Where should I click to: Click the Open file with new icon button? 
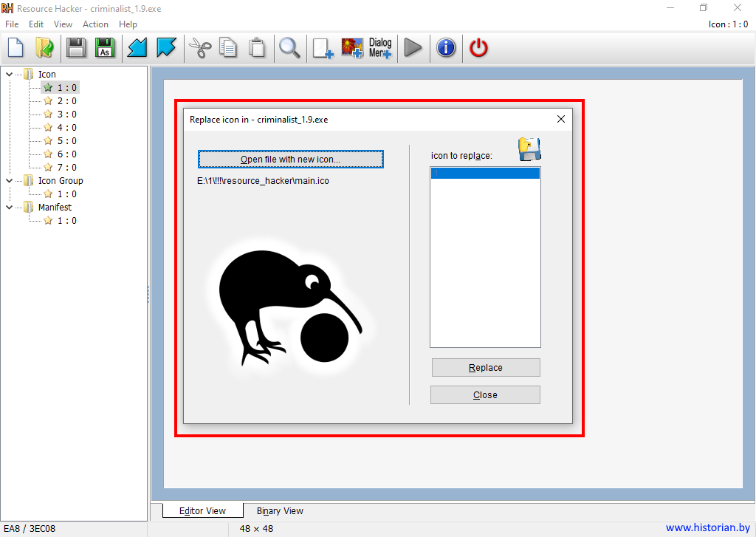pyautogui.click(x=290, y=160)
